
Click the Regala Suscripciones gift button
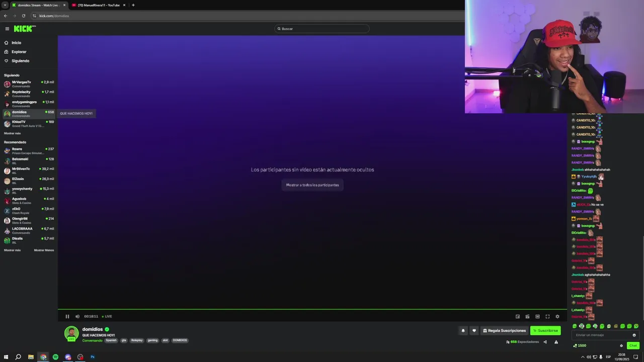click(504, 330)
